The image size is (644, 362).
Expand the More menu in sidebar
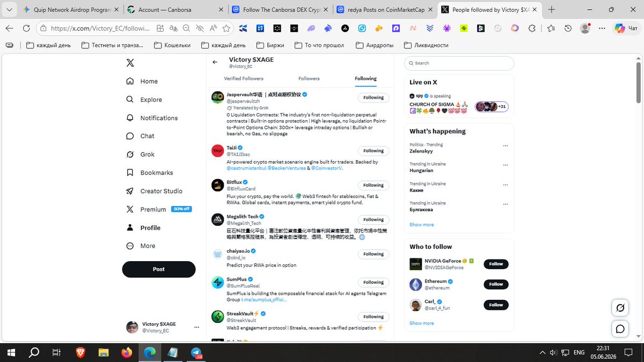tap(141, 246)
